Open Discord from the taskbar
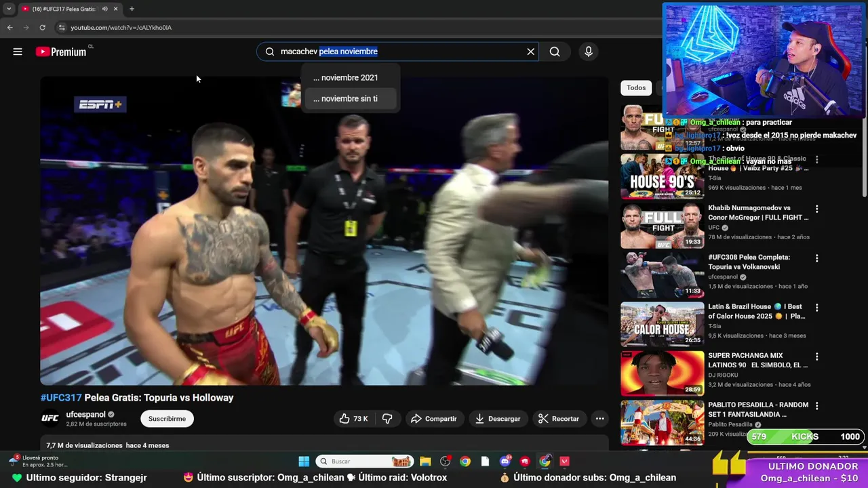868x488 pixels. click(x=505, y=462)
